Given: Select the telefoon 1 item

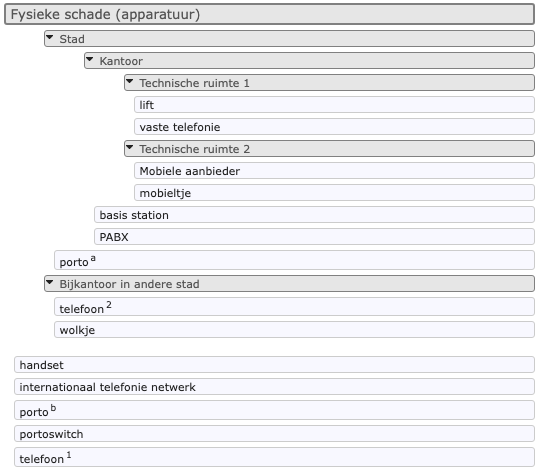Looking at the screenshot, I should 274,457.
